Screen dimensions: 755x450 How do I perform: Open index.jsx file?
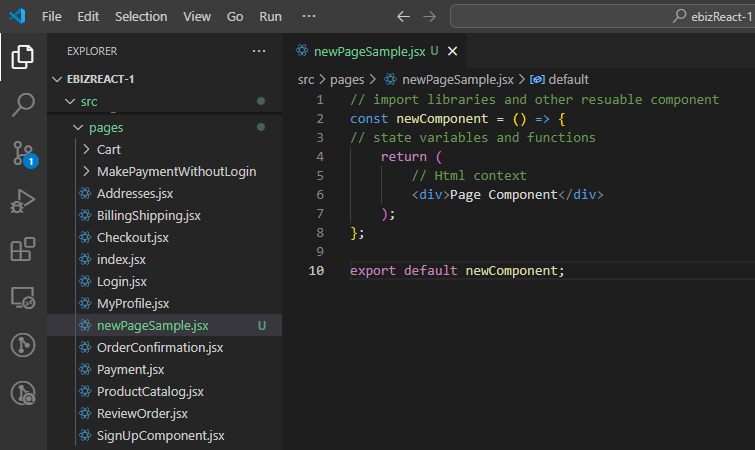click(x=121, y=260)
